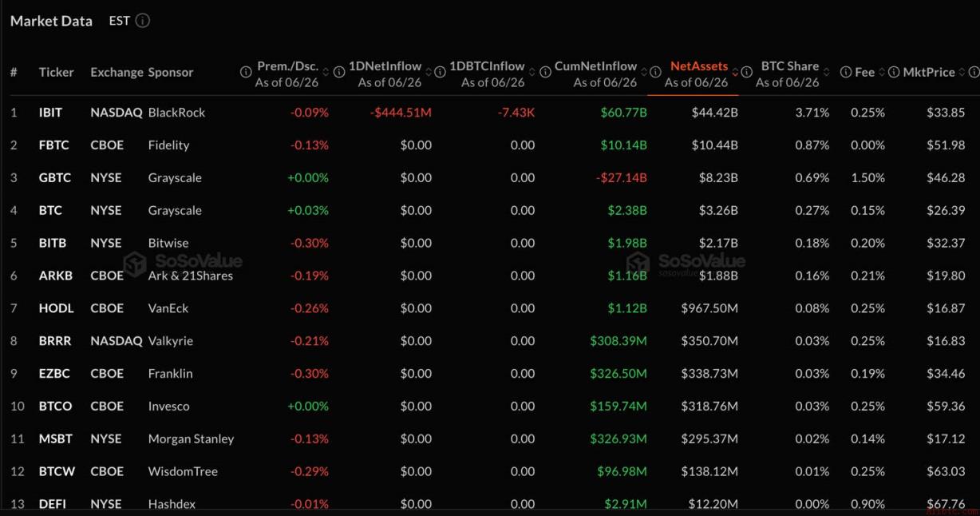980x516 pixels.
Task: Open the GBTC ticker link
Action: [55, 177]
